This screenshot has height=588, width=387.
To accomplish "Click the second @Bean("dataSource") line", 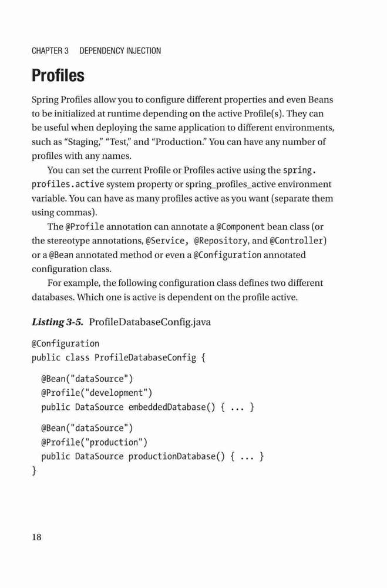I will tap(88, 428).
